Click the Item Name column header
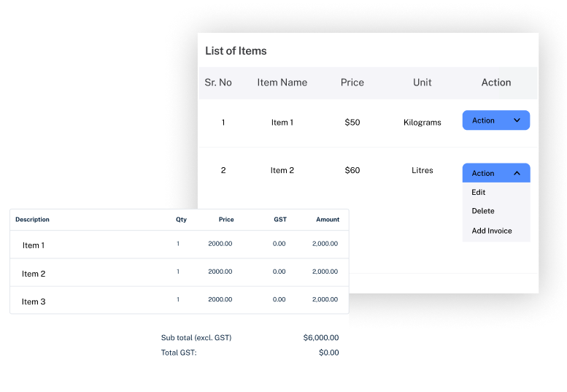 282,82
